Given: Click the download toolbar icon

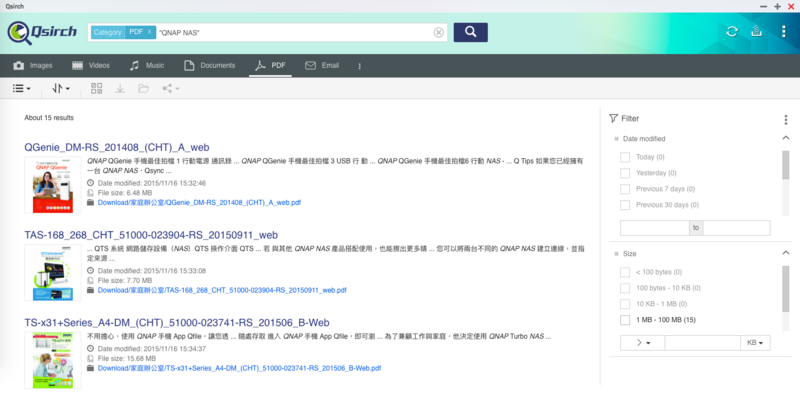Looking at the screenshot, I should (120, 88).
